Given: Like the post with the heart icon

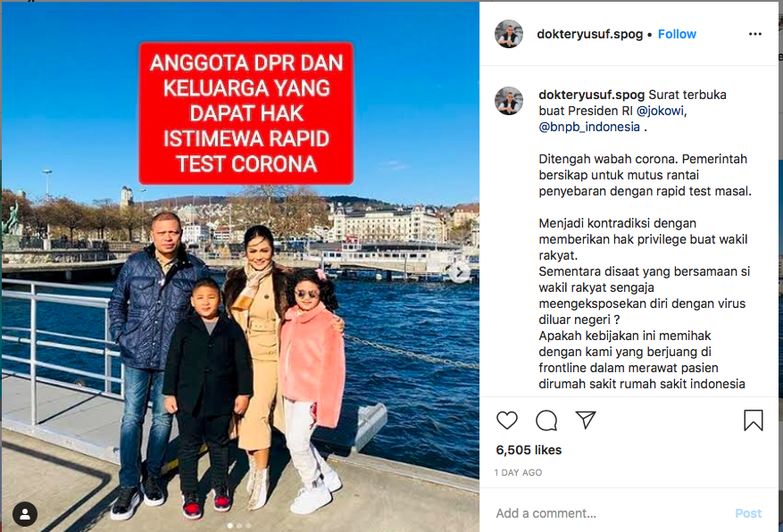Looking at the screenshot, I should (x=507, y=420).
